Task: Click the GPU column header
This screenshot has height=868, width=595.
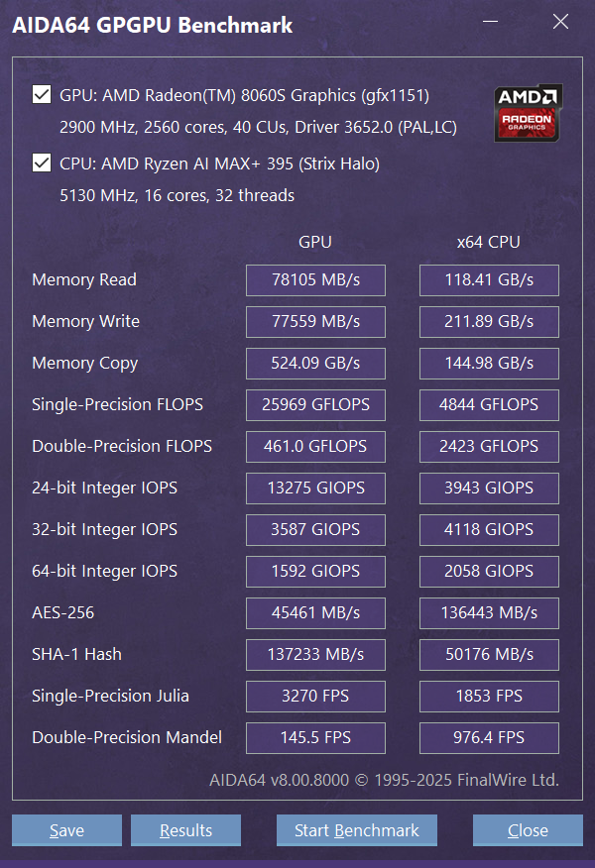Action: coord(315,241)
